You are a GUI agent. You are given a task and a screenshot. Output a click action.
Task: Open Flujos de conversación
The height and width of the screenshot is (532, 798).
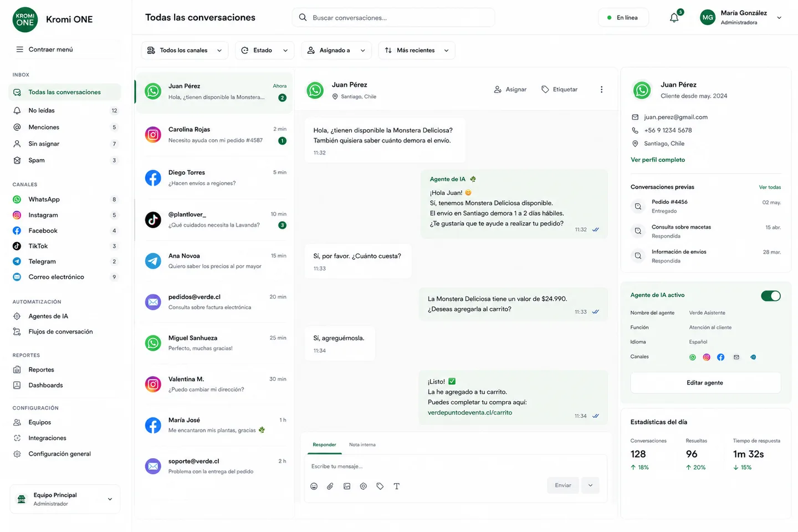(x=65, y=332)
